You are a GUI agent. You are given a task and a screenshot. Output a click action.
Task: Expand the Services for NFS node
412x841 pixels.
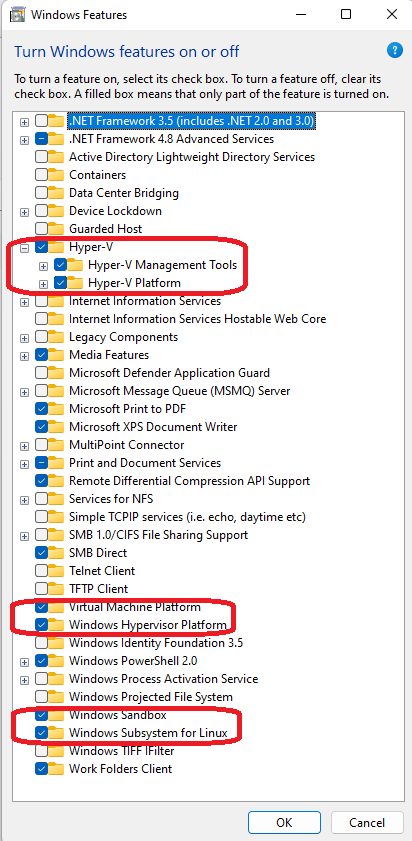(x=24, y=500)
